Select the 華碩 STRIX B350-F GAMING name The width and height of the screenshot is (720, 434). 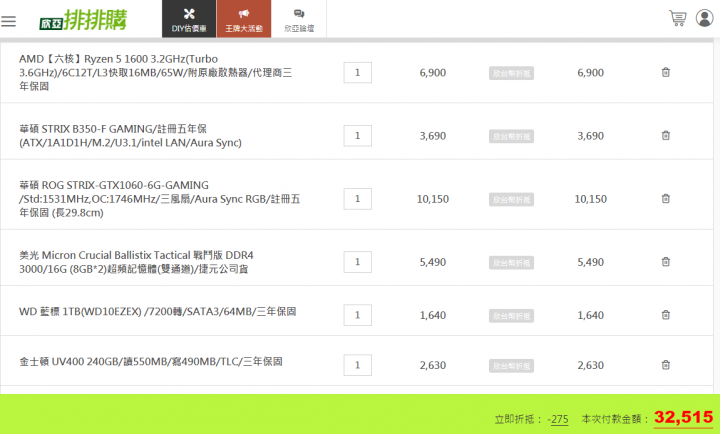(130, 135)
